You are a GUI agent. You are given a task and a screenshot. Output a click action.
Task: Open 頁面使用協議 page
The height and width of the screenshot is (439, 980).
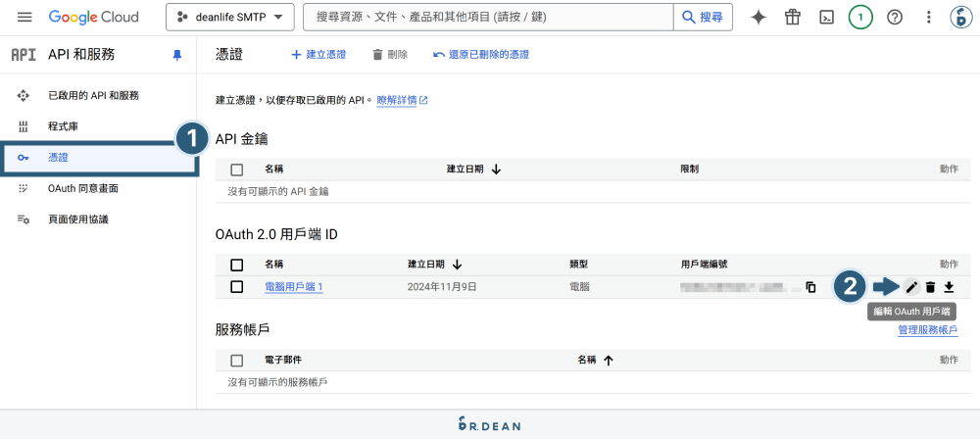click(78, 219)
